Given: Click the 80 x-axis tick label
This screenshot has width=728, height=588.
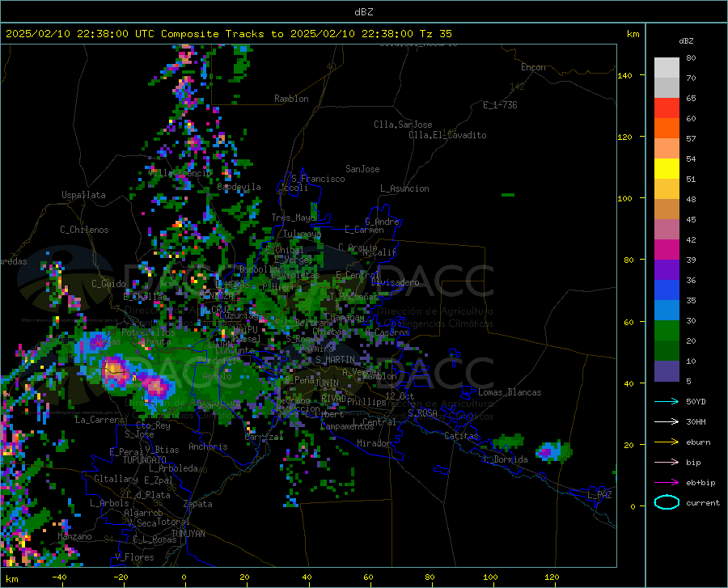Looking at the screenshot, I should coord(430,577).
